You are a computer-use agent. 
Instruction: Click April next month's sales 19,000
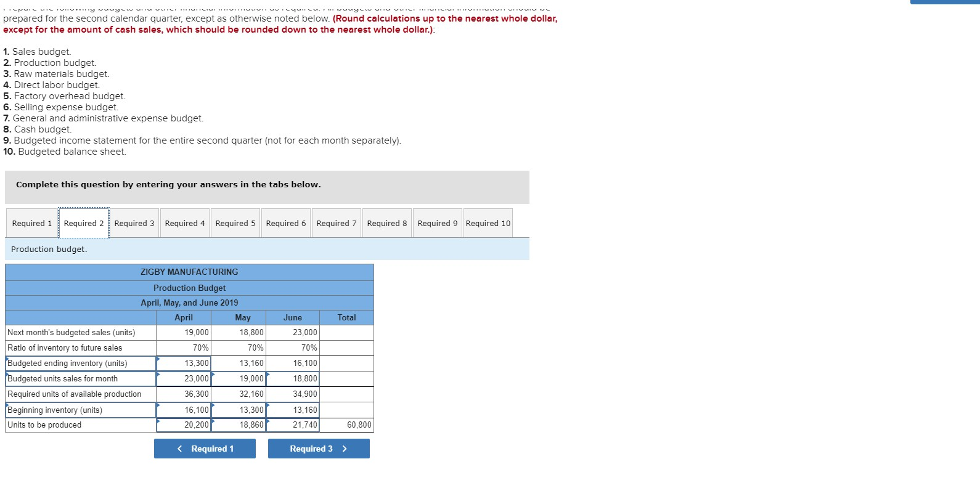pyautogui.click(x=184, y=333)
